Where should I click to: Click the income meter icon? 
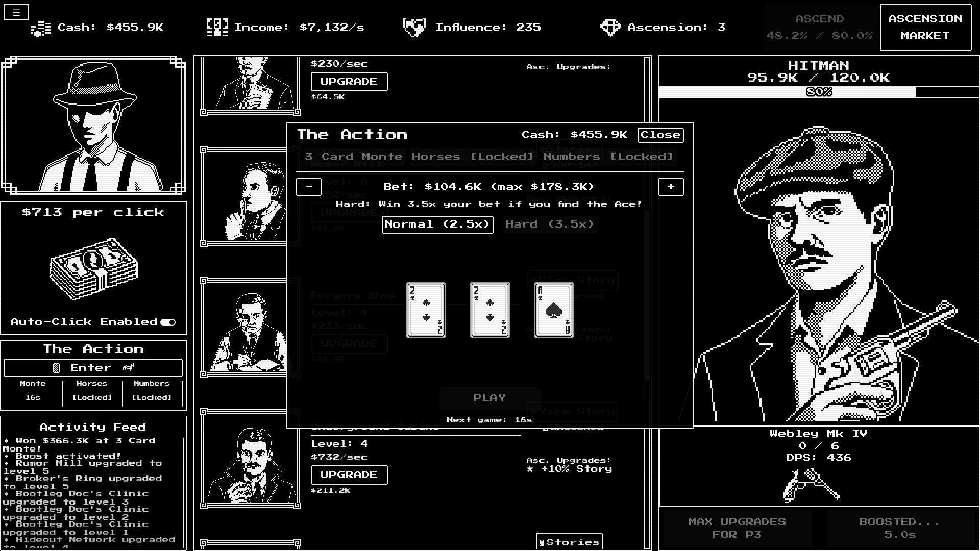[x=217, y=28]
